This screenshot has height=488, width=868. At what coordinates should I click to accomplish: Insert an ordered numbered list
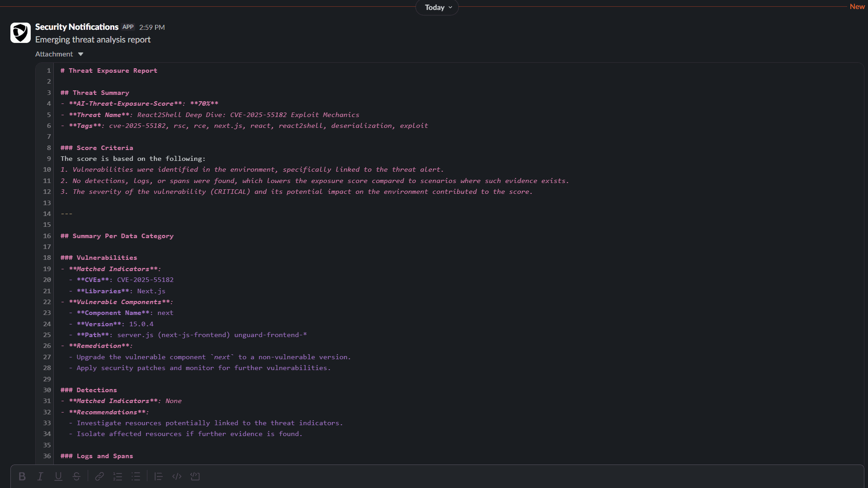point(118,476)
